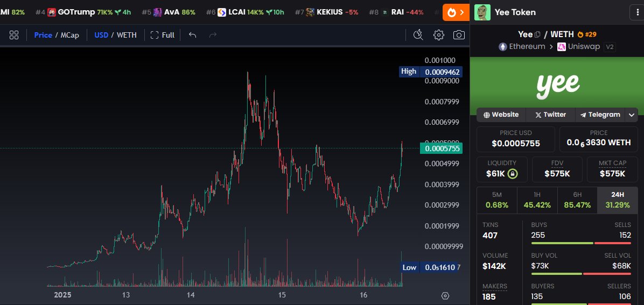Click the BUYERS 135 count
The width and height of the screenshot is (644, 305).
(537, 296)
